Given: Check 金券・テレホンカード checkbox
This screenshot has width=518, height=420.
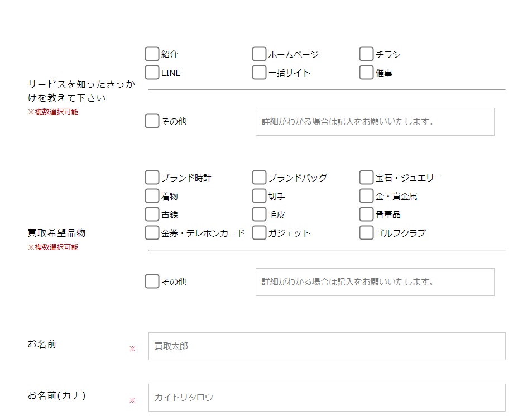Looking at the screenshot, I should coord(152,233).
